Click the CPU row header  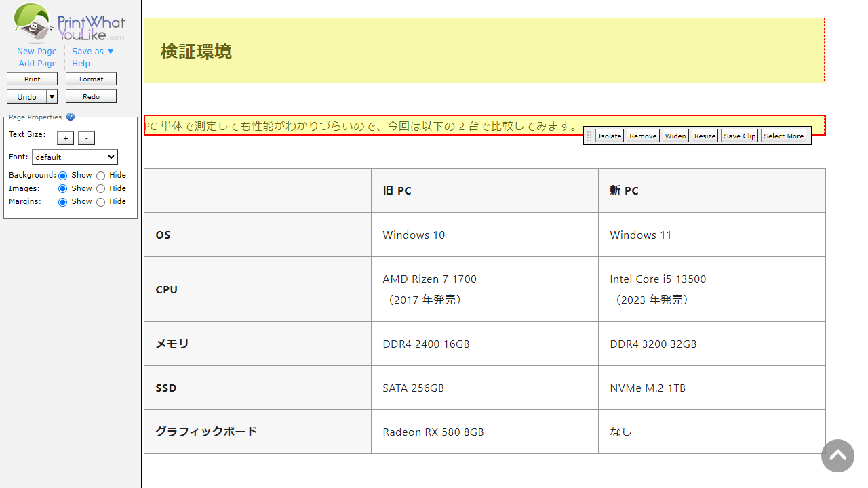(x=258, y=289)
